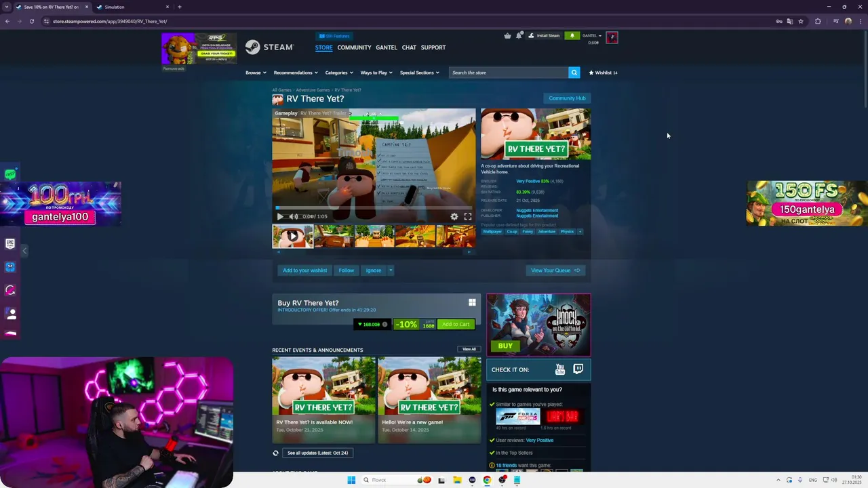Screen dimensions: 868x488
Task: Expand the left sidebar collapse arrow
Action: click(24, 251)
